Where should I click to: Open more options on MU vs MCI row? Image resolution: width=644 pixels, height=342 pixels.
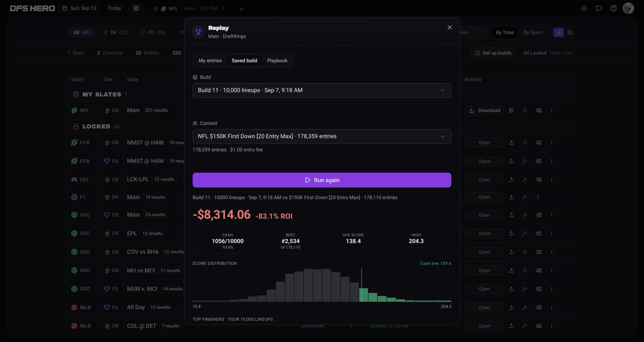[x=552, y=270]
